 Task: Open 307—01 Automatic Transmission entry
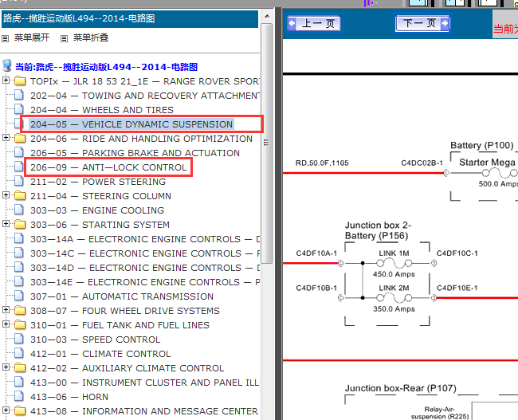(x=122, y=296)
